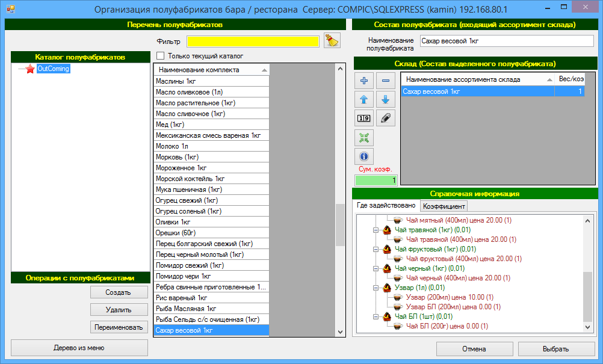Click scroll-up arrow of Справочная информация tree
603x364 pixels.
pos(587,221)
